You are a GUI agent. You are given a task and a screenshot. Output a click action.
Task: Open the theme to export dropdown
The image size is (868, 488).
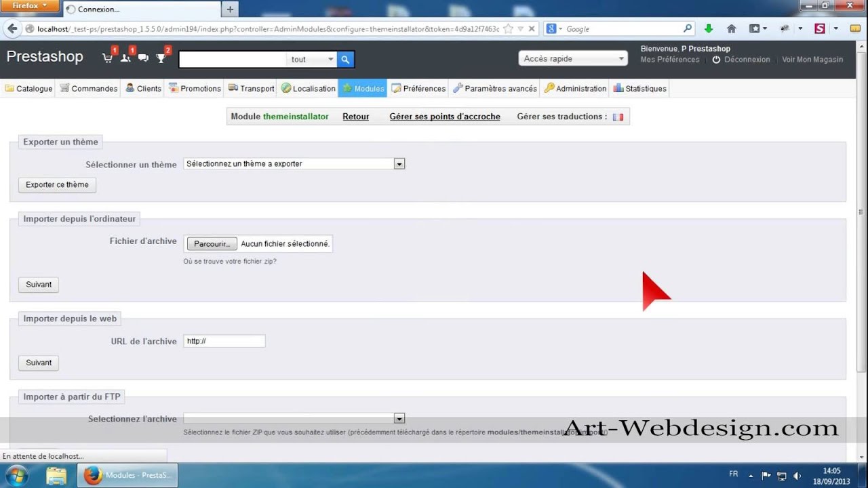(294, 164)
